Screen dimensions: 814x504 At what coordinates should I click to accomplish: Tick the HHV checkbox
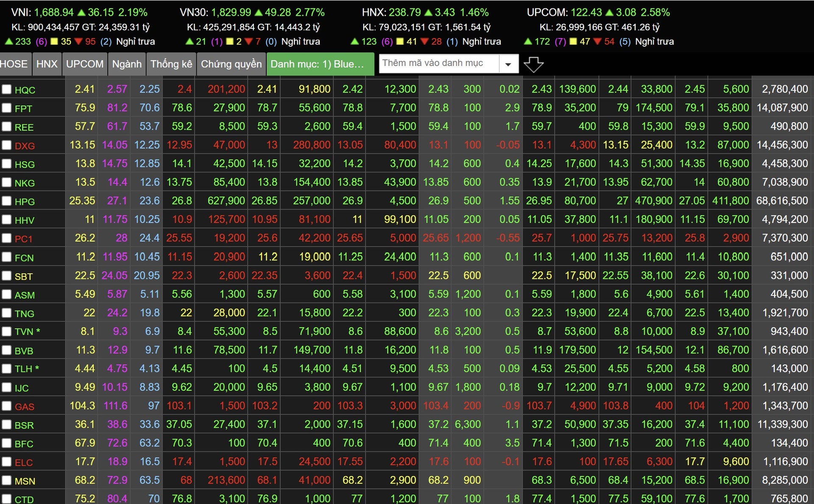click(x=6, y=220)
